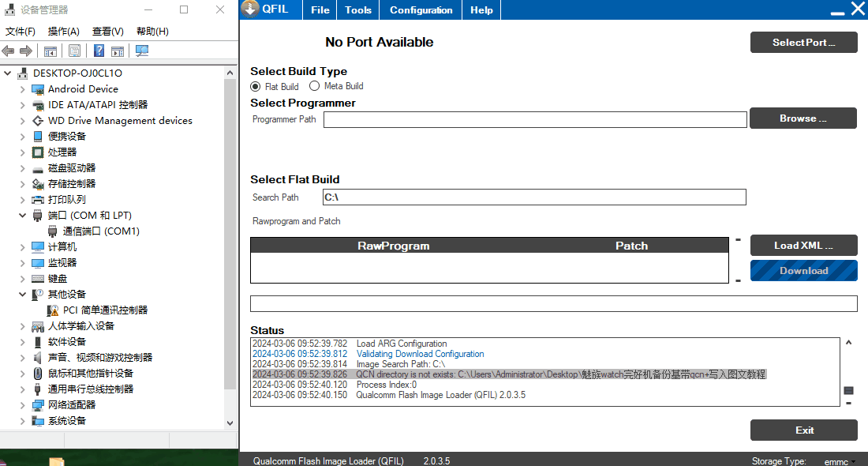Click the sound, video and game controllers icon
The image size is (868, 466).
pyautogui.click(x=38, y=358)
